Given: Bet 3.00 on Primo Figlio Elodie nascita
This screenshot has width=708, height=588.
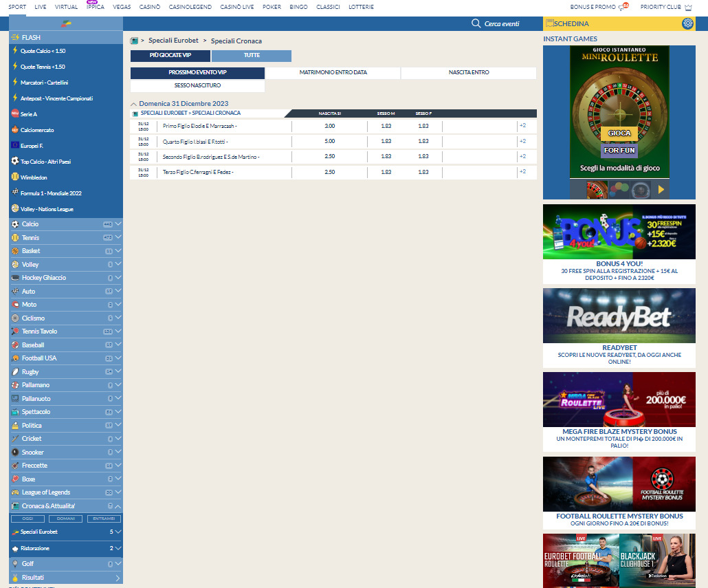Looking at the screenshot, I should [x=330, y=126].
